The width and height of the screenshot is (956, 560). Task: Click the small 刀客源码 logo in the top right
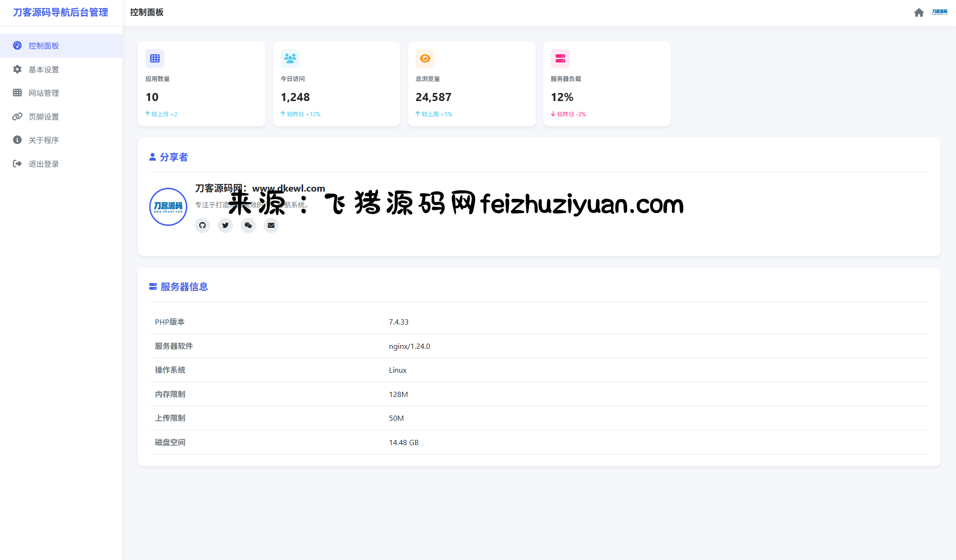pyautogui.click(x=940, y=12)
